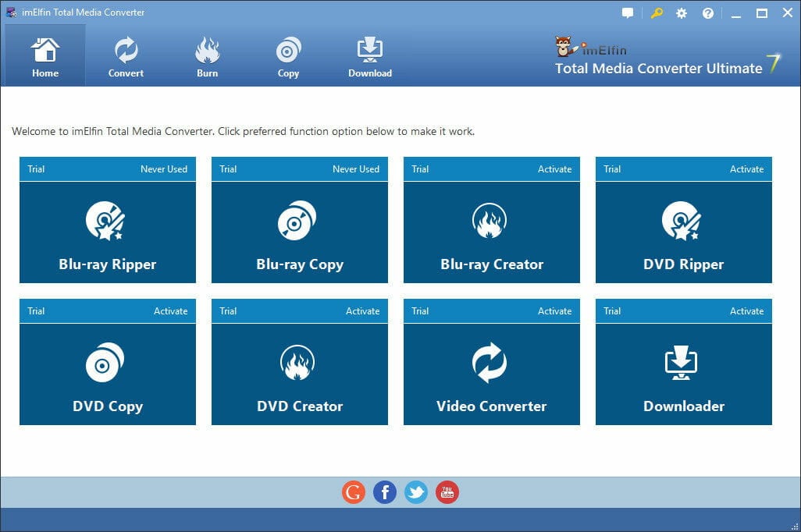Open the Burn tab
The width and height of the screenshot is (801, 532).
pyautogui.click(x=207, y=56)
